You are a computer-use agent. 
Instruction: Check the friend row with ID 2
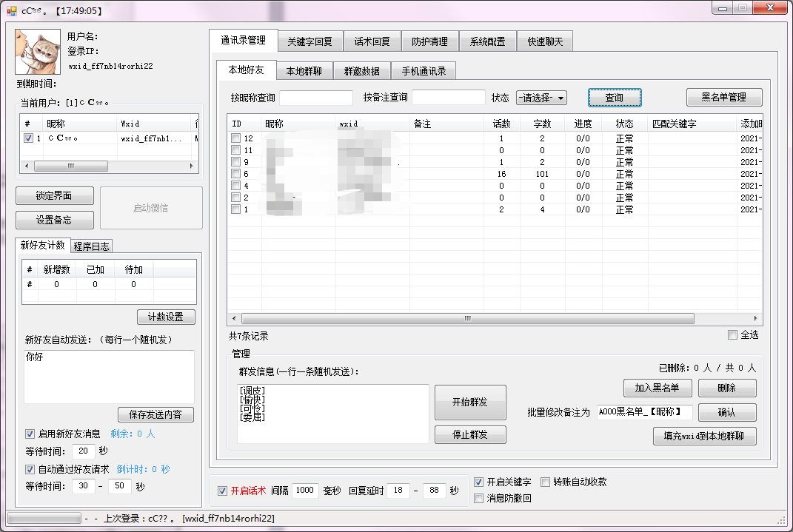click(x=235, y=197)
